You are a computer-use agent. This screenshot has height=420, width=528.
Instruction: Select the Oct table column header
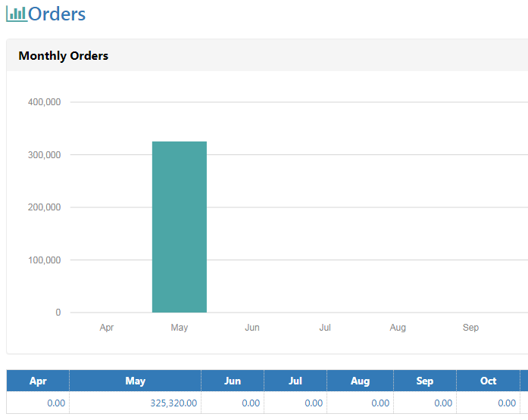point(489,381)
